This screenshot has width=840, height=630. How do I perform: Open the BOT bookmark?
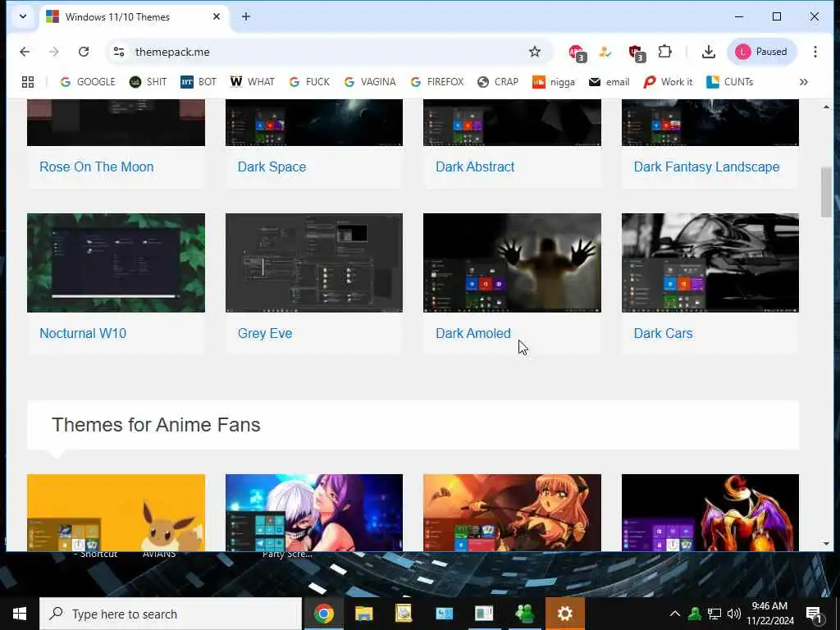point(199,82)
